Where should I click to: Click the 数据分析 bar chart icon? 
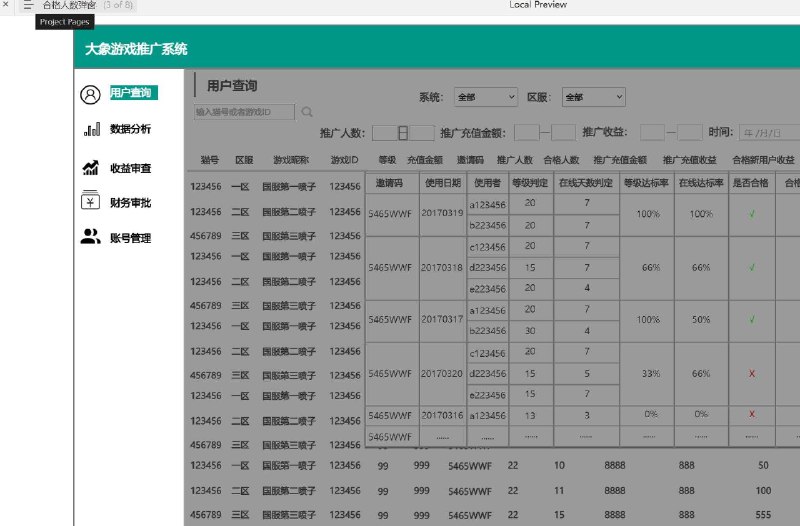click(92, 130)
